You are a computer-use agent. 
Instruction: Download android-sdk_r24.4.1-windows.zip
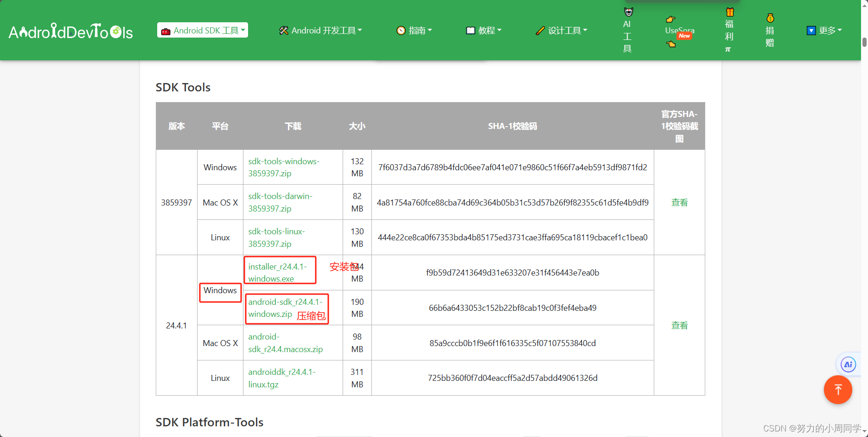click(285, 308)
